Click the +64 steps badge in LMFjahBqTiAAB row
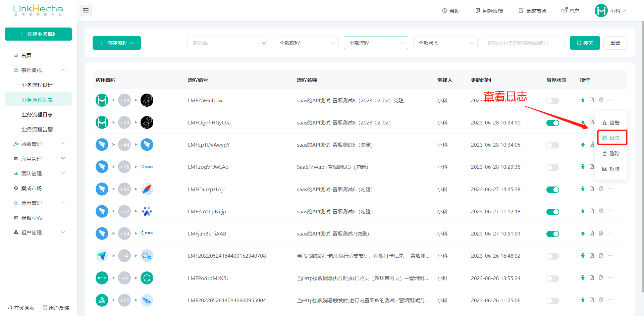 pos(124,233)
